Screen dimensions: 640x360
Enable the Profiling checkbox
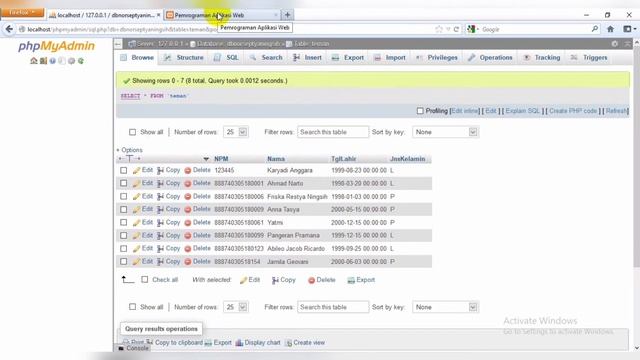pos(420,111)
